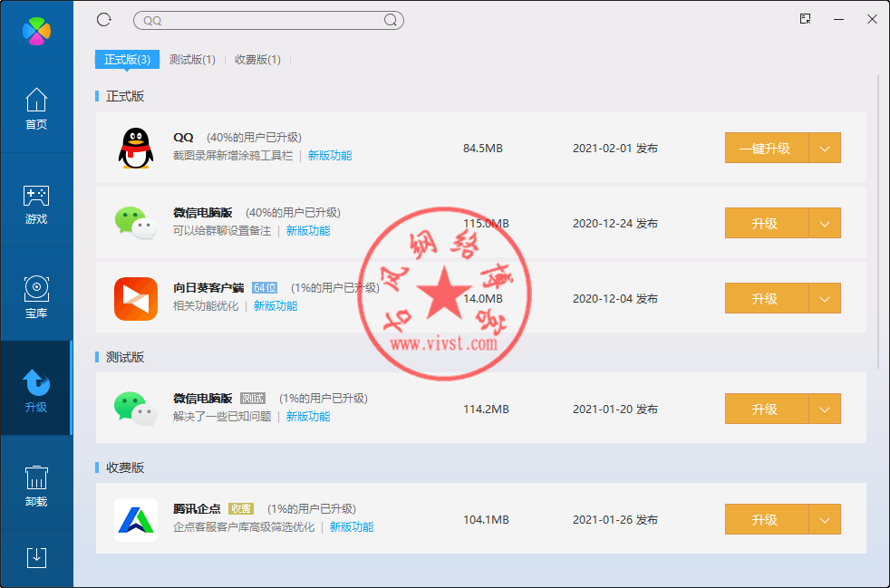Click the 向日葵客户端 app icon
Image resolution: width=890 pixels, height=588 pixels.
[x=136, y=299]
